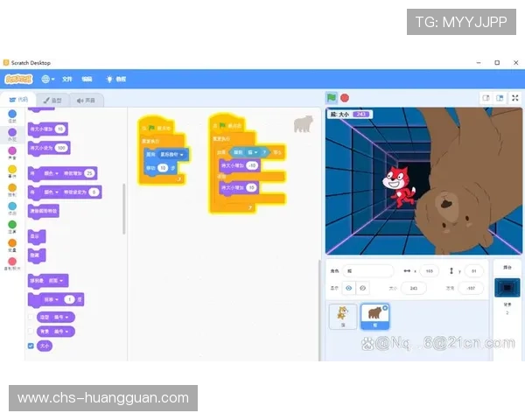This screenshot has width=525, height=420.
Task: Click the block palette vertical scrollbar
Action: [x=124, y=208]
